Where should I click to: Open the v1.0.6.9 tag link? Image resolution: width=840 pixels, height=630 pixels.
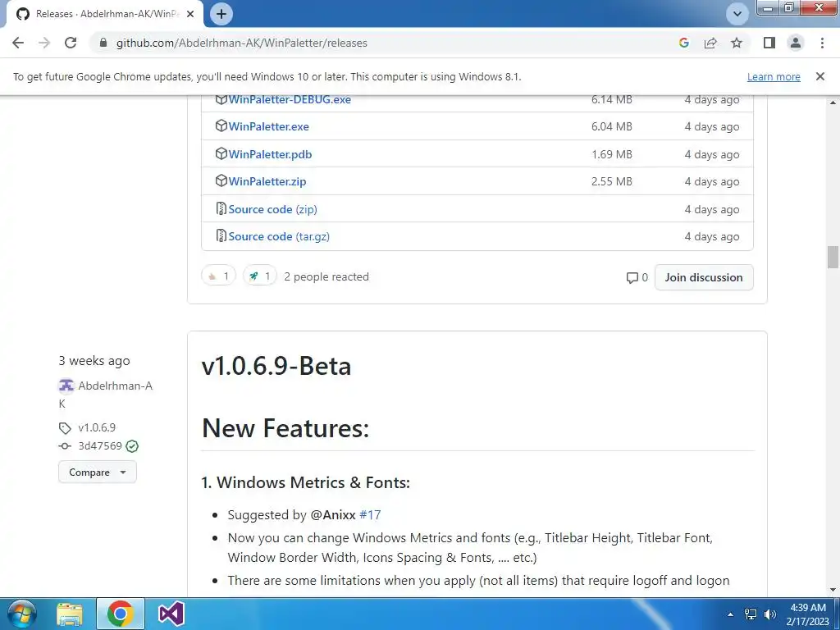point(97,427)
